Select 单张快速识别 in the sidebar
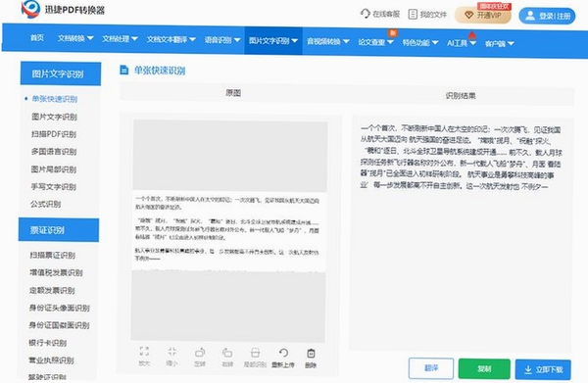This screenshot has height=383, width=588. click(x=54, y=99)
